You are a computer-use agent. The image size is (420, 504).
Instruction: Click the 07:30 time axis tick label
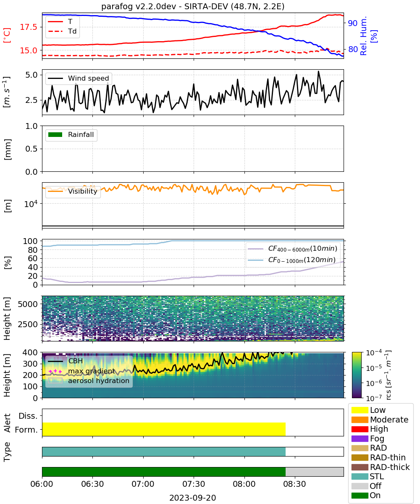(193, 483)
